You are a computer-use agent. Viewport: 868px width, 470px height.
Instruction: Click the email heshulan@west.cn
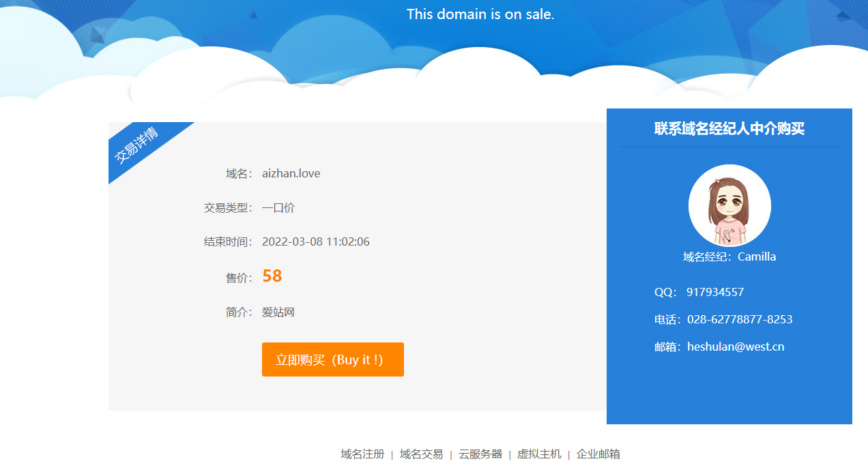tap(735, 347)
